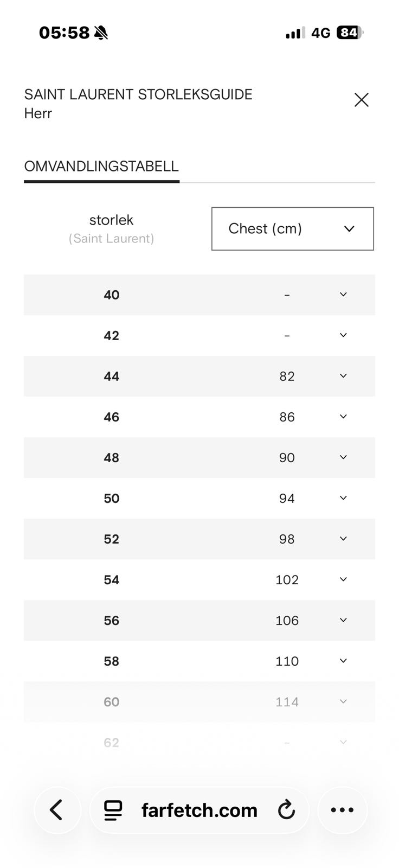Tap the farfetch.com address bar
This screenshot has width=399, height=868.
tap(199, 810)
